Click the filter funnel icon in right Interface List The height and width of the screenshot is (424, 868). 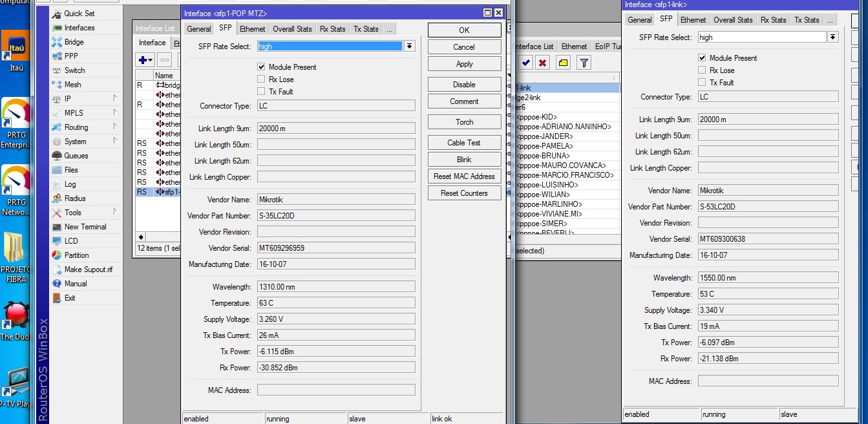click(584, 63)
